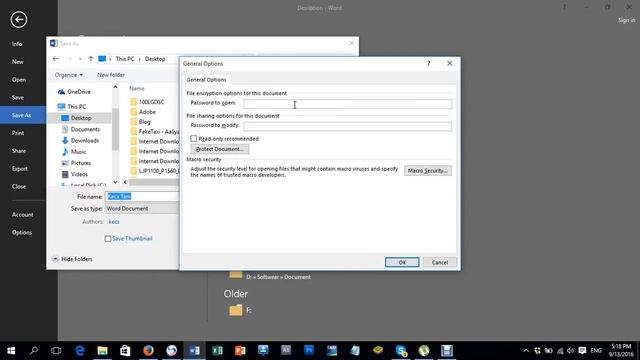
Task: Click the Password to modify field
Action: click(348, 126)
